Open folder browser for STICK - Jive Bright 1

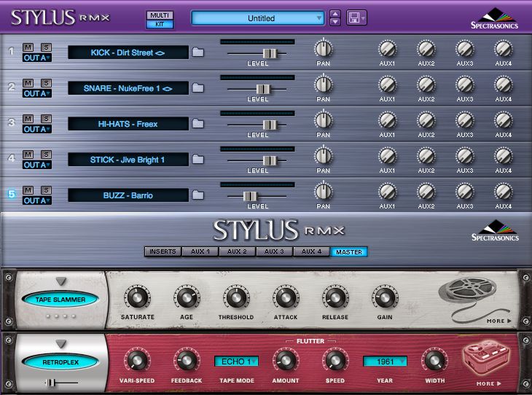tap(198, 159)
